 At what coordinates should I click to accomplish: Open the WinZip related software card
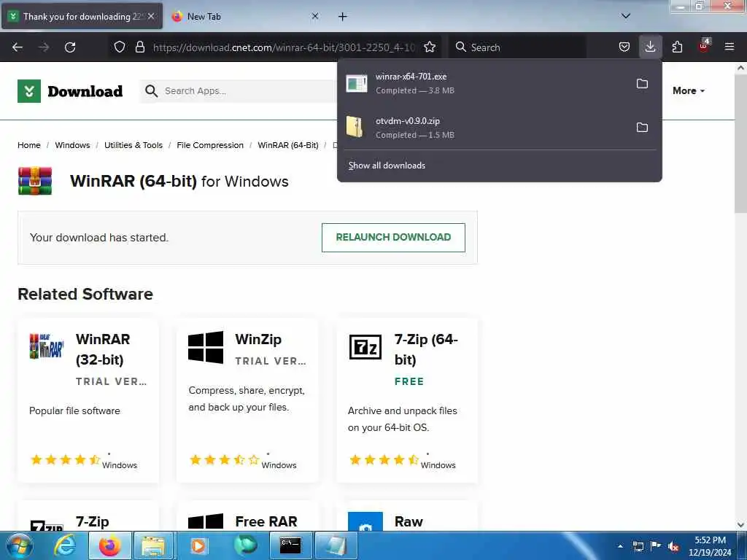[x=247, y=400]
